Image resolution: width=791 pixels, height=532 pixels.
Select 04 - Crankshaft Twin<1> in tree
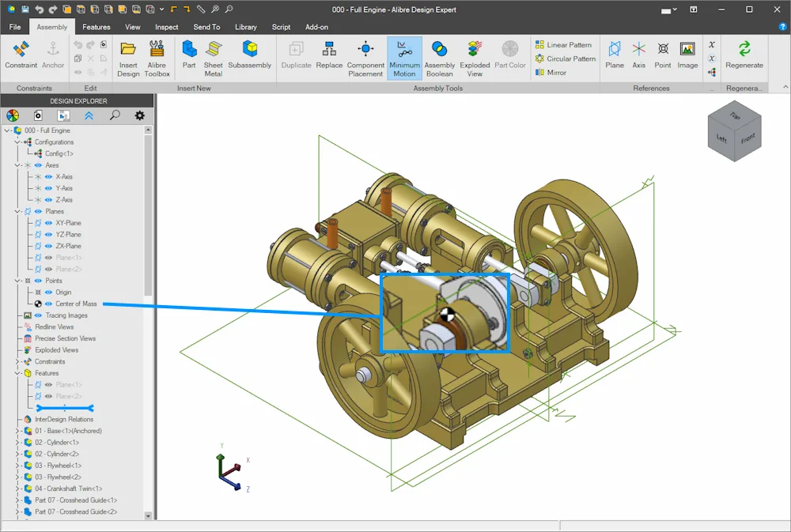[x=69, y=489]
